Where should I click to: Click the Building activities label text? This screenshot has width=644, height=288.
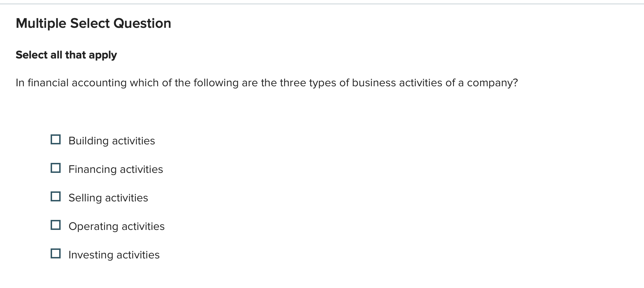(x=112, y=141)
